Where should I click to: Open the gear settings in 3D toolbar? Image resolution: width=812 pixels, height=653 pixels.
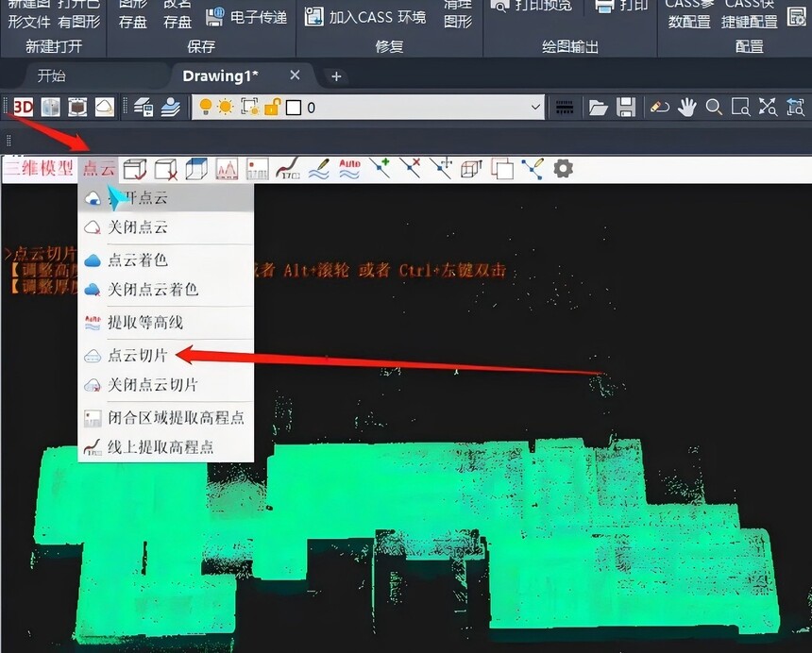(x=563, y=169)
